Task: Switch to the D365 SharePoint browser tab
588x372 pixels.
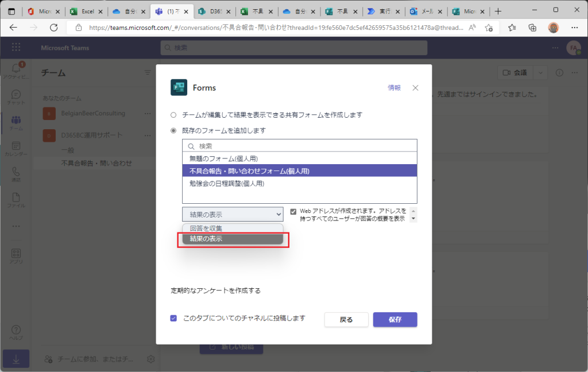Action: pos(214,11)
